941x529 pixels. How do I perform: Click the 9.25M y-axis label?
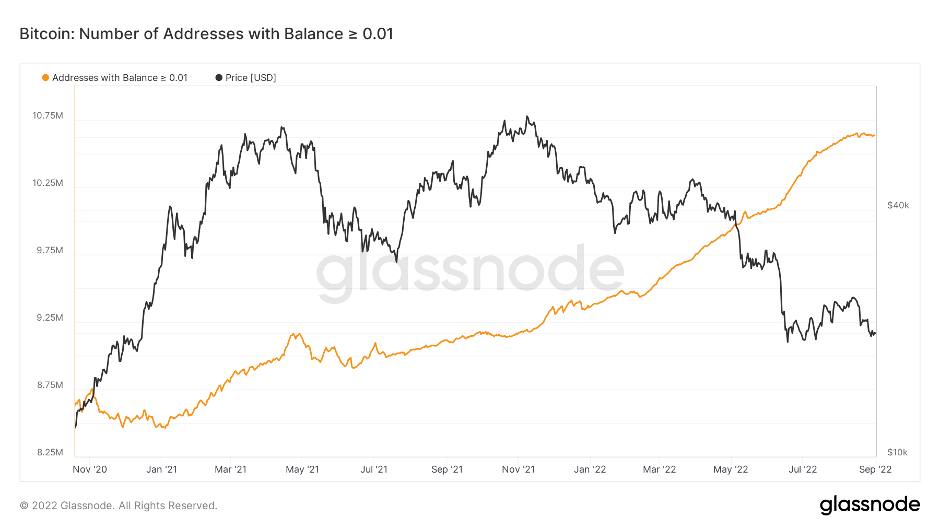click(50, 318)
